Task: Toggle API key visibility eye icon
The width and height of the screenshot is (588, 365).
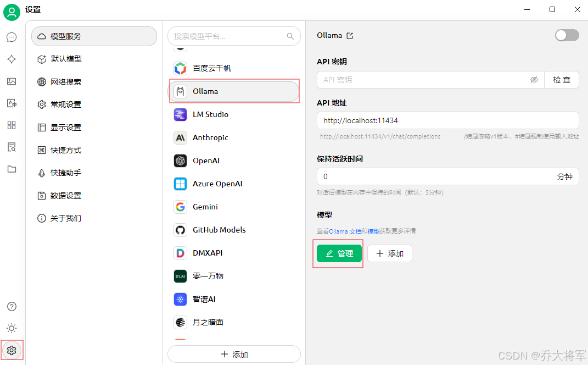Action: [534, 80]
